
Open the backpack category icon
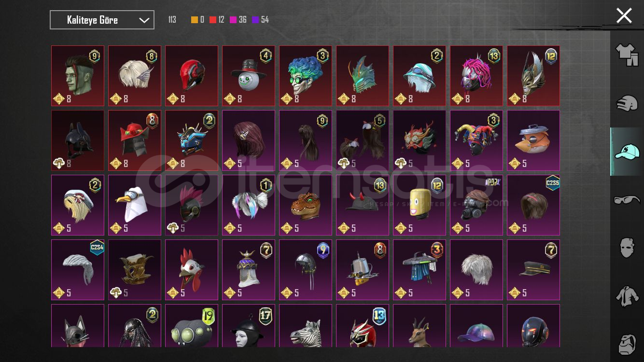(x=627, y=343)
